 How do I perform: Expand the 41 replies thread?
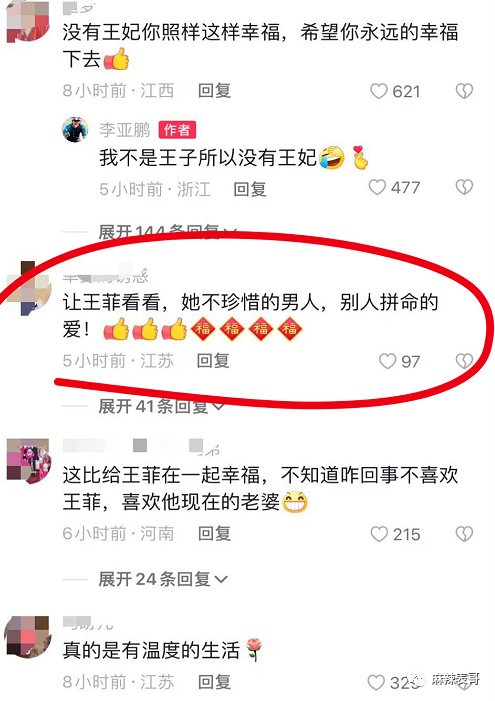coord(161,406)
